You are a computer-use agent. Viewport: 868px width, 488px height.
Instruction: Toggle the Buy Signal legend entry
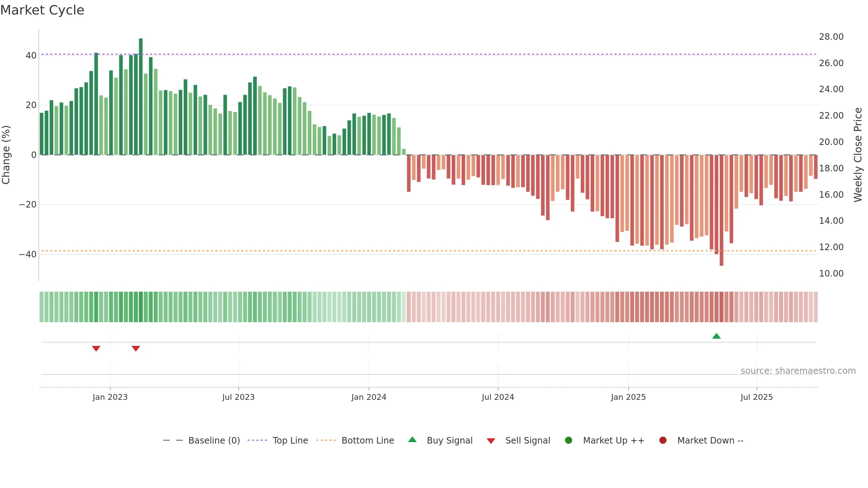[440, 440]
